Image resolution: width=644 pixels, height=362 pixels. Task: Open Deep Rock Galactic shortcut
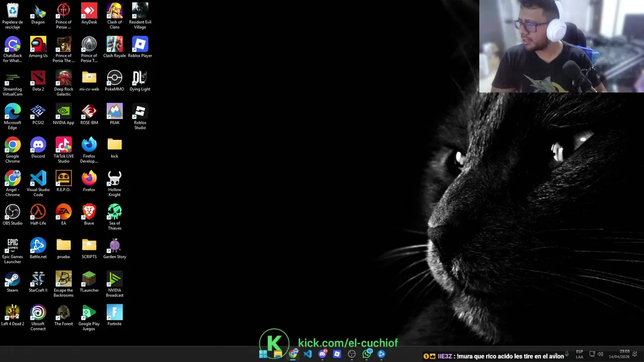(x=63, y=82)
